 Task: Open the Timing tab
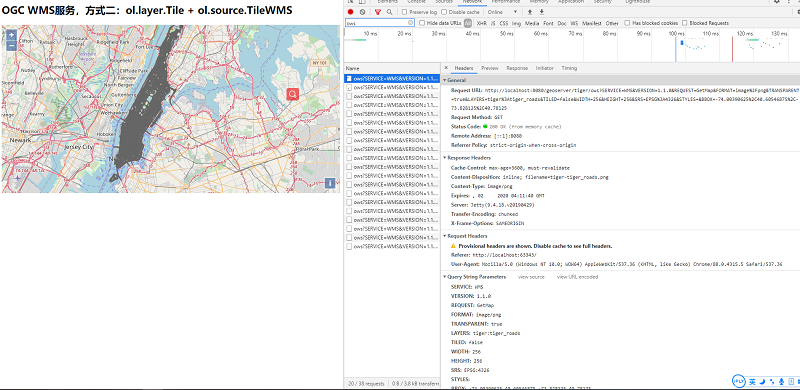click(569, 68)
